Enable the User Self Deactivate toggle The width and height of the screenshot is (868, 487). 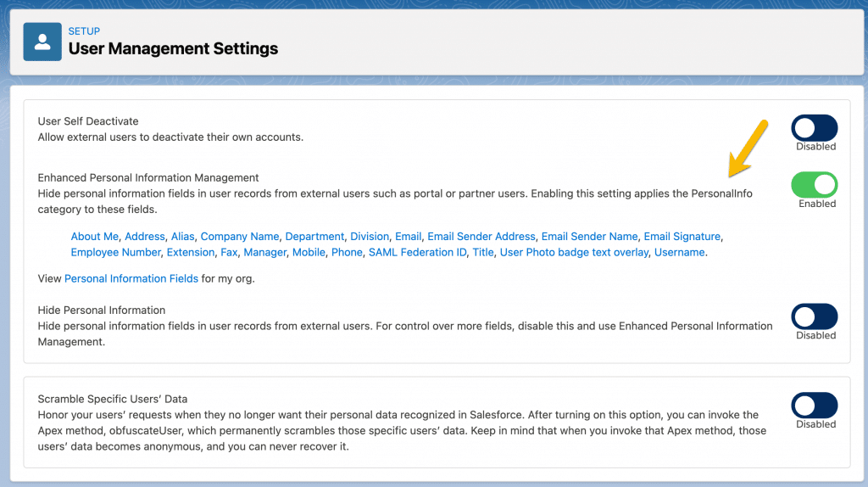tap(814, 128)
